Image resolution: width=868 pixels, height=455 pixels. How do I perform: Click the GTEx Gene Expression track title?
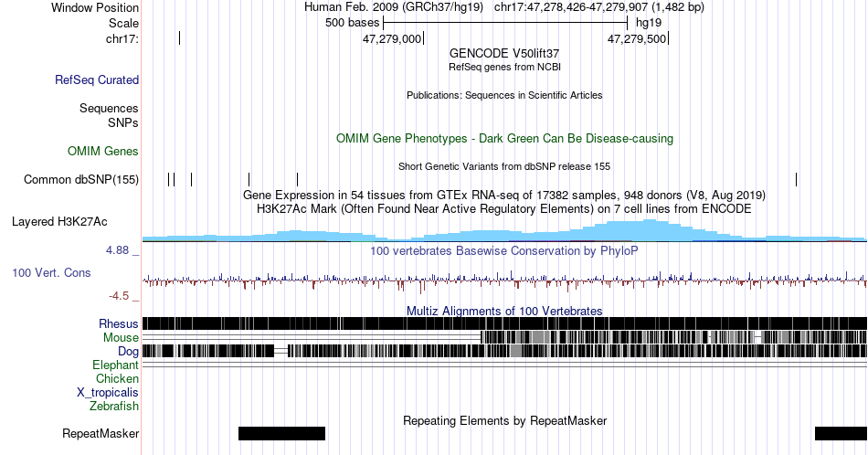coord(504,195)
